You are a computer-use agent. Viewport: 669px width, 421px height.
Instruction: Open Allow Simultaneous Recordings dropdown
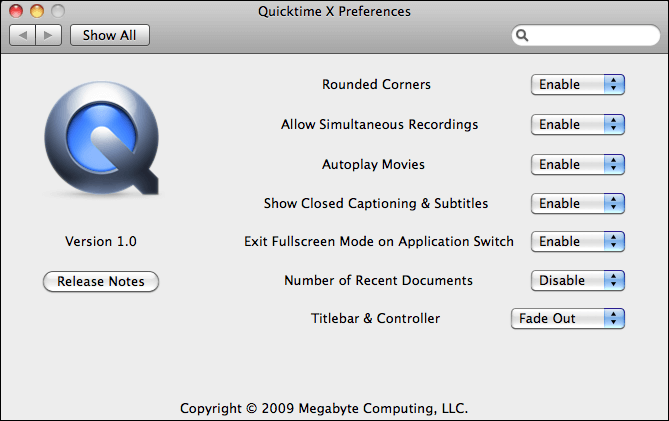(x=578, y=125)
